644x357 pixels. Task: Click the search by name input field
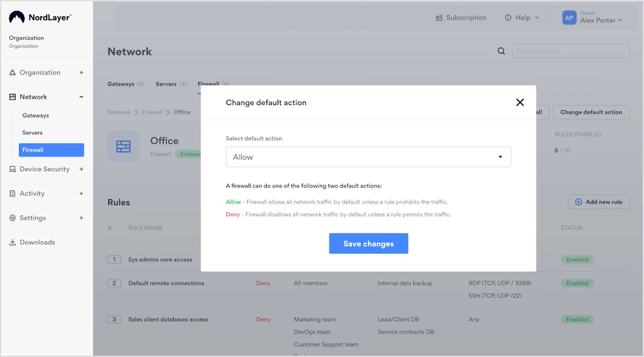pos(570,51)
